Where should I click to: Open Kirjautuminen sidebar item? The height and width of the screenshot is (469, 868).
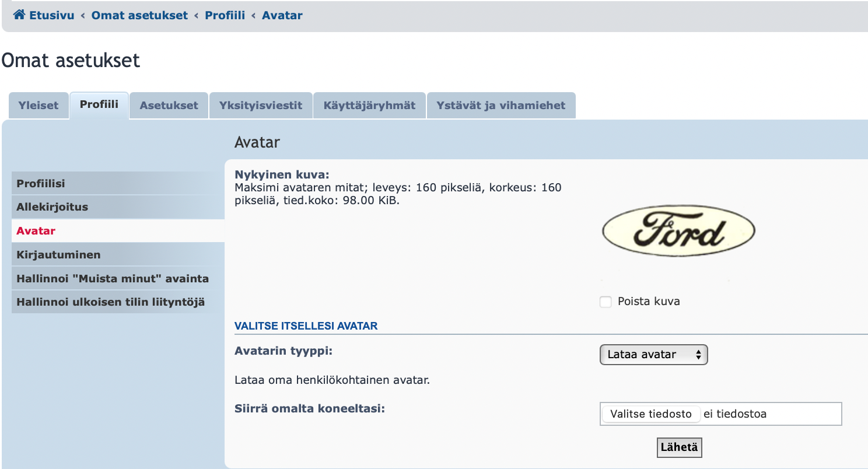[58, 254]
